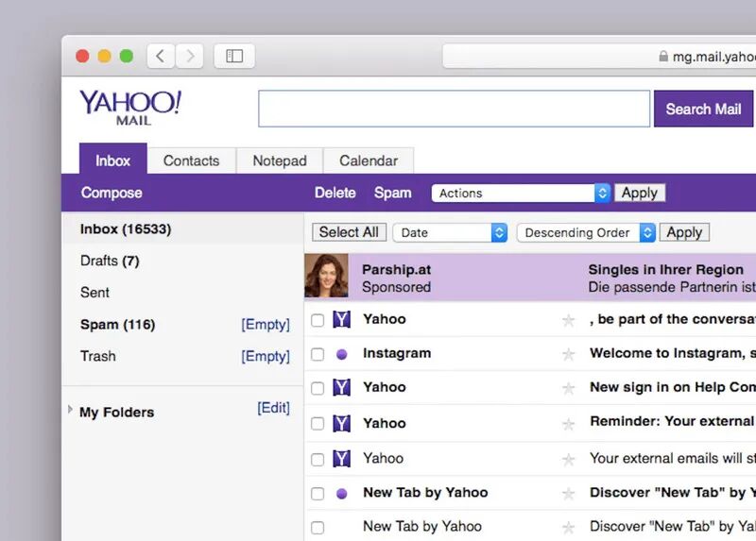Go forward with the browser forward arrow

pos(189,57)
